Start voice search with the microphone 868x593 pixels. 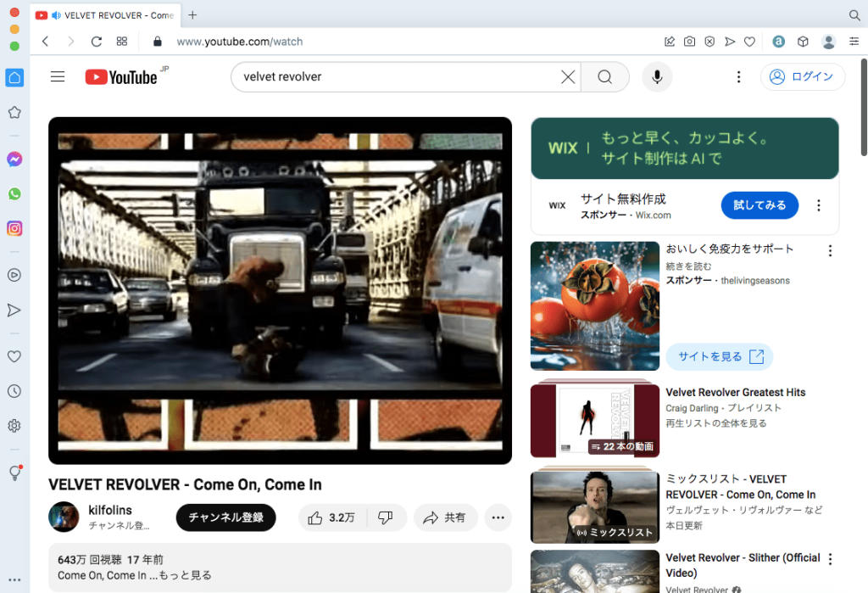pyautogui.click(x=657, y=77)
